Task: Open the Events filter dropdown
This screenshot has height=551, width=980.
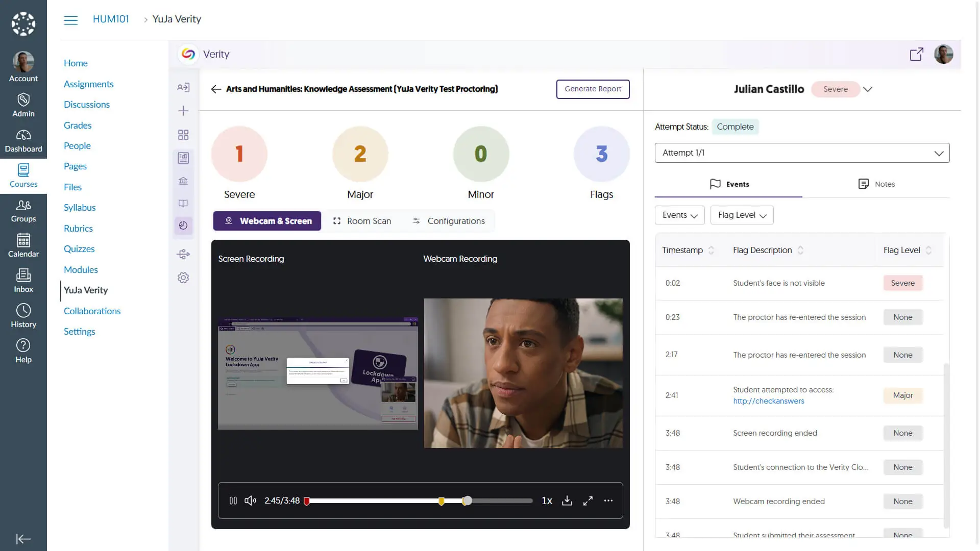Action: tap(679, 215)
